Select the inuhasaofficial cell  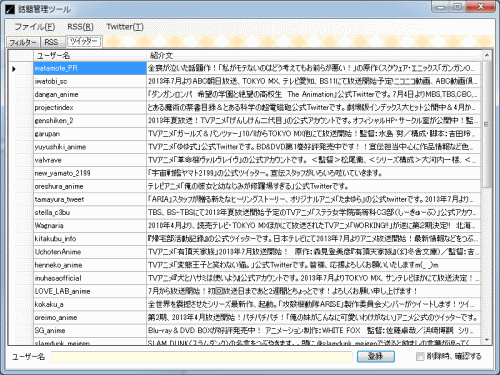click(x=90, y=278)
